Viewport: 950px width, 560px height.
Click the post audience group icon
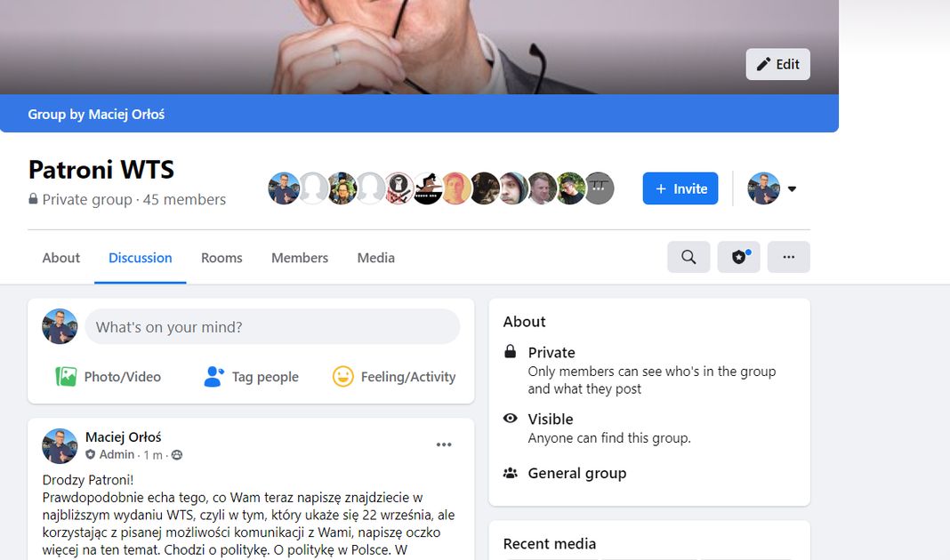click(x=177, y=454)
